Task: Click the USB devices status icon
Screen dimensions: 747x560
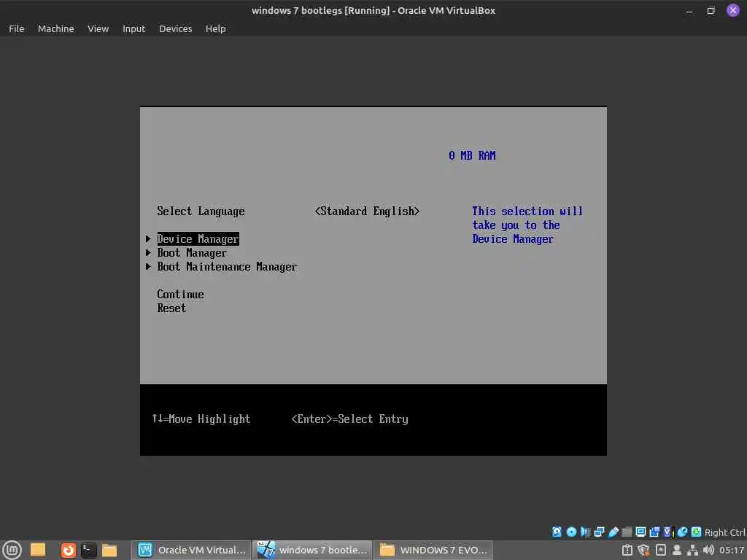Action: pos(613,532)
